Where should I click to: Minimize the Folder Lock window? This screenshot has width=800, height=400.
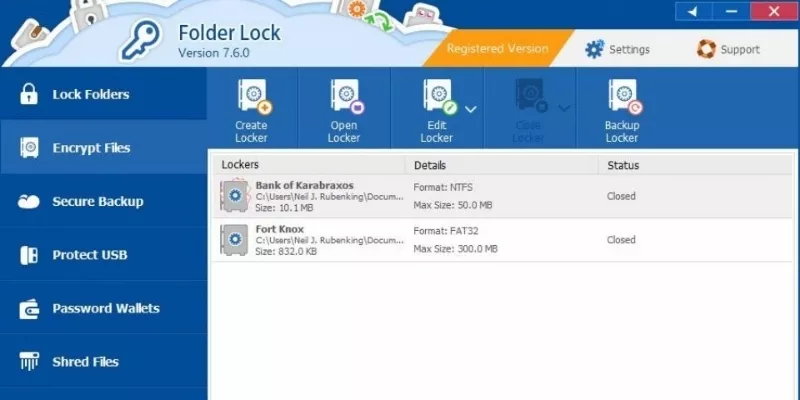pos(731,11)
